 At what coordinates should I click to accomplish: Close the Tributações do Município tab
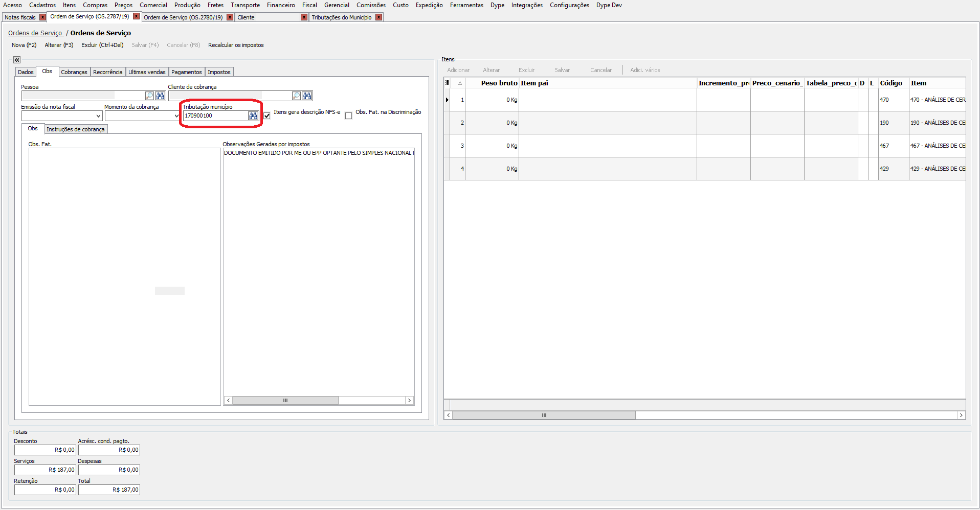pyautogui.click(x=378, y=17)
